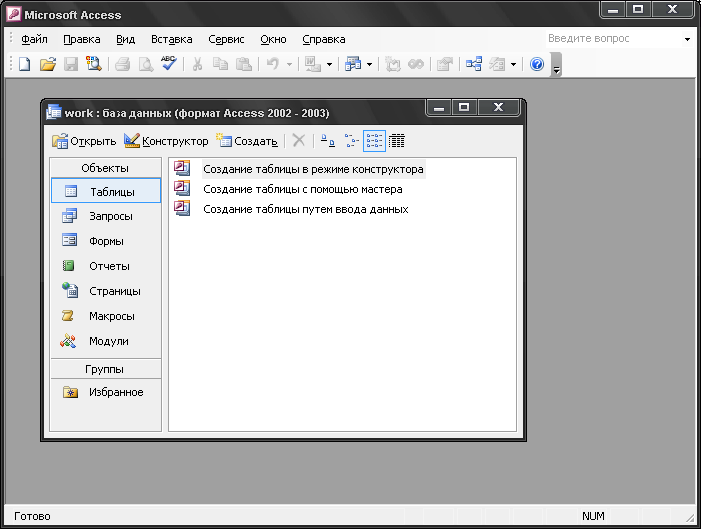This screenshot has height=529, width=701.
Task: Switch to Small Icons view
Action: [x=351, y=141]
